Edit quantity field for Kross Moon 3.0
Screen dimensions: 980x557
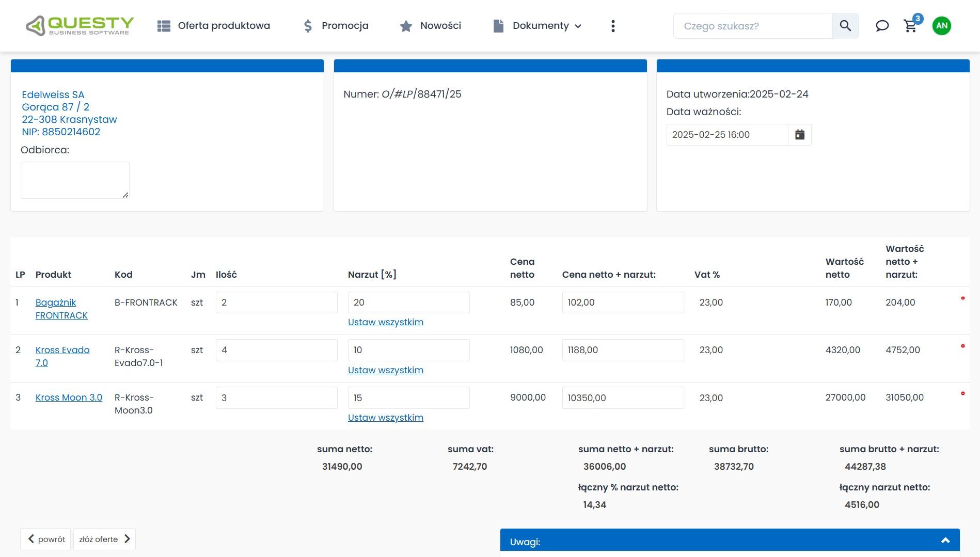[x=277, y=398]
